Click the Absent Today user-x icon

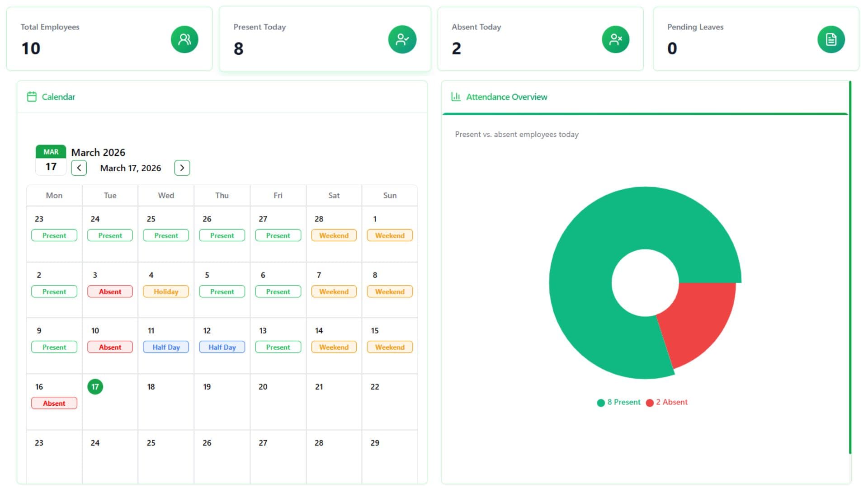(x=615, y=39)
